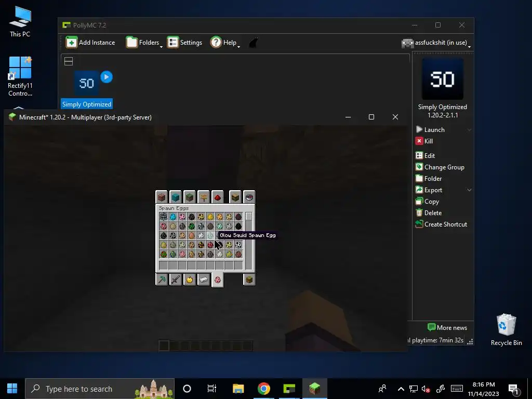
Task: Select the Simply Optimized instance
Action: click(87, 89)
